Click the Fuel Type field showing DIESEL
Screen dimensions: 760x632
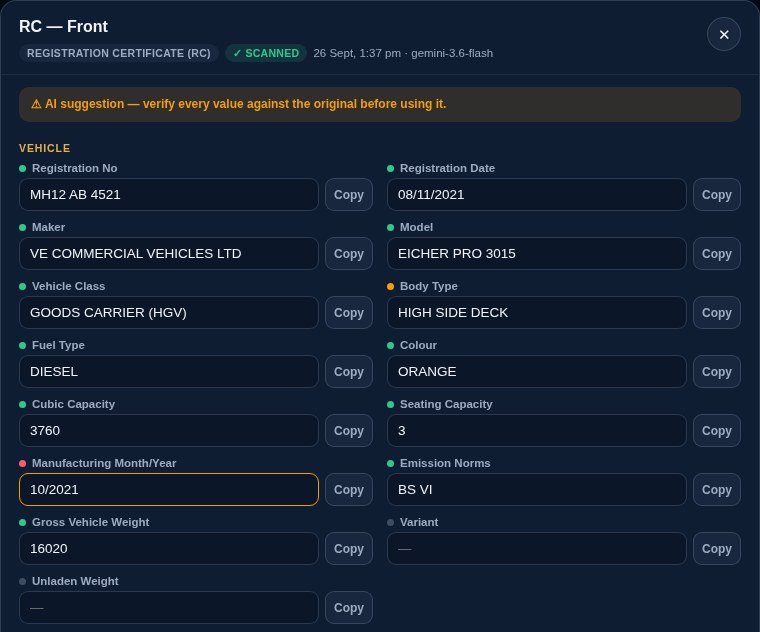click(x=169, y=371)
